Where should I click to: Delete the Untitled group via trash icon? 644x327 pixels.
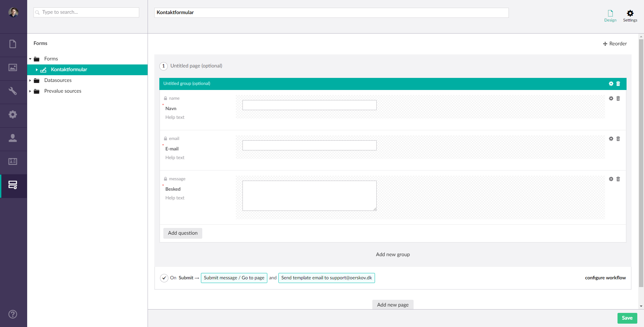pyautogui.click(x=618, y=84)
